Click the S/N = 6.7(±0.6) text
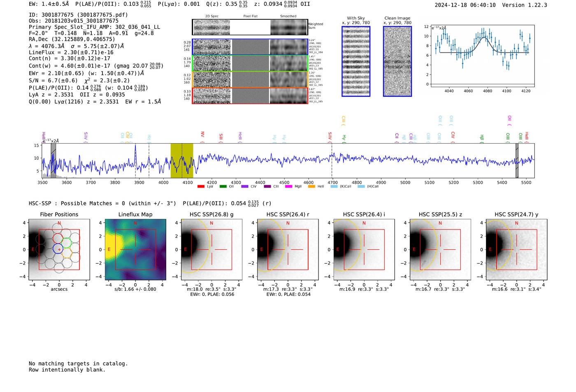 point(53,81)
